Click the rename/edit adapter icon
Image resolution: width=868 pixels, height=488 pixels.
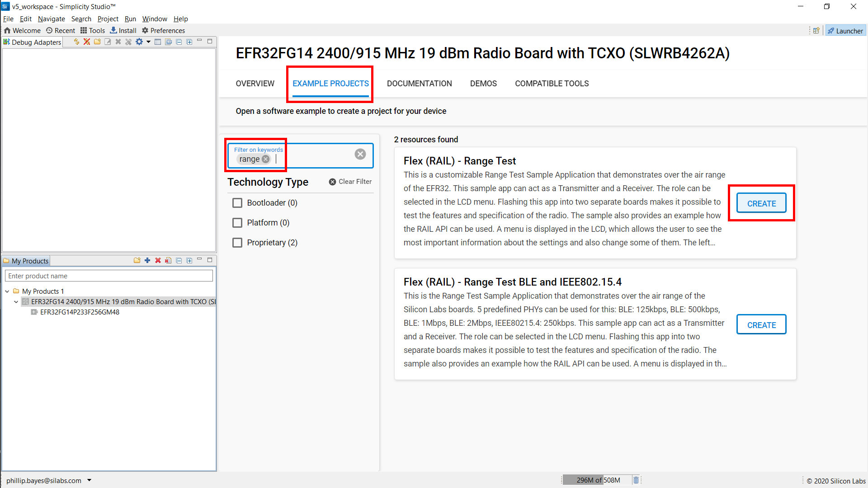coord(108,42)
